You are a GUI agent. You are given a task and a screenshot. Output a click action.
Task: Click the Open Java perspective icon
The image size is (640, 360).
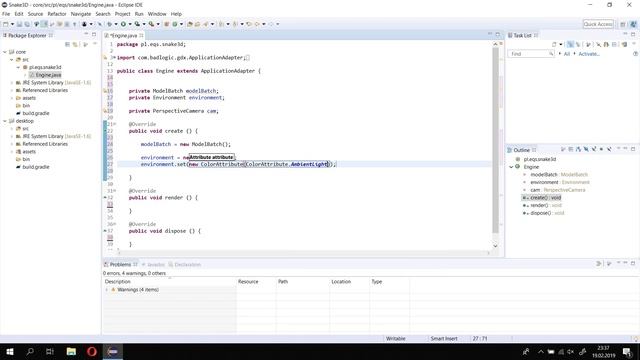[x=633, y=24]
